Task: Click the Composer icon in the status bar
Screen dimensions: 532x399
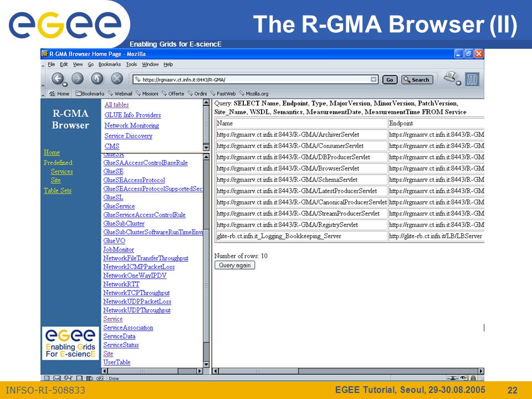Action: (68, 378)
